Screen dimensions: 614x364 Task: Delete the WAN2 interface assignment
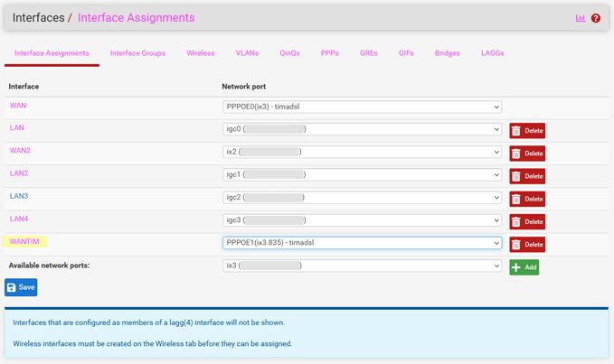point(527,154)
